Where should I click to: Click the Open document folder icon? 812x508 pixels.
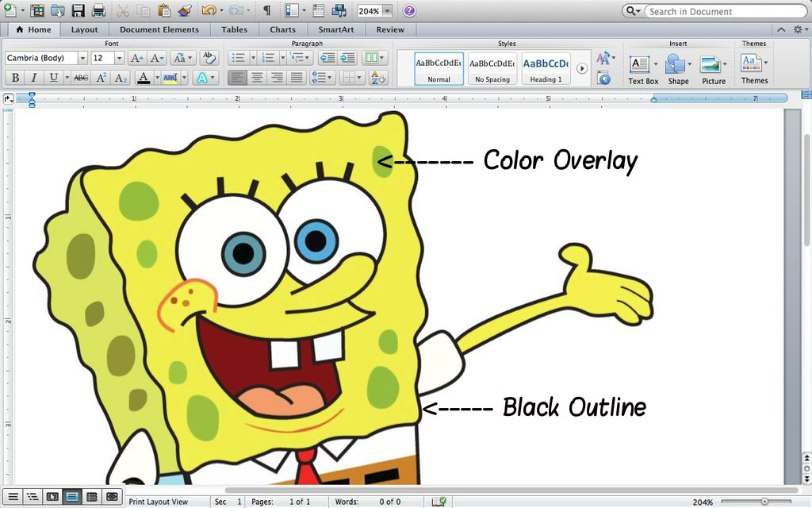57,10
